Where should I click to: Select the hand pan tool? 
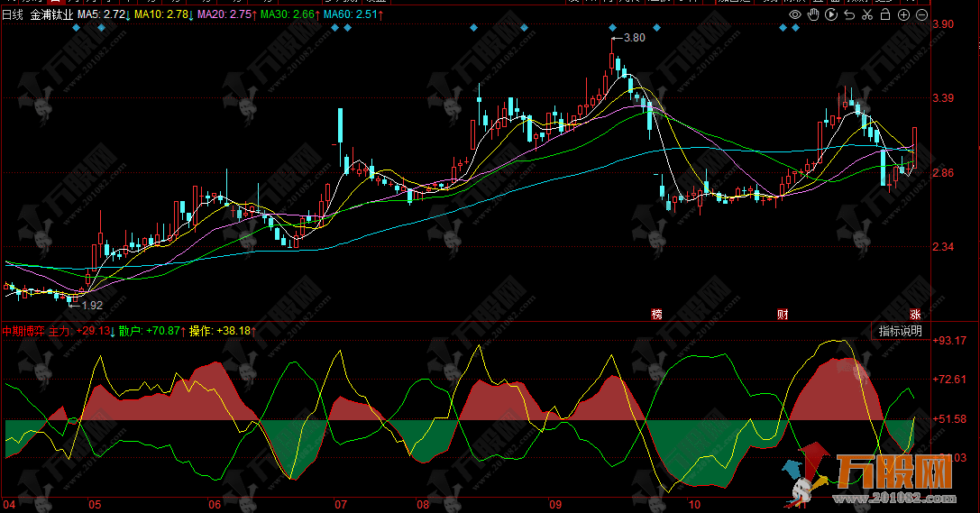(x=812, y=15)
